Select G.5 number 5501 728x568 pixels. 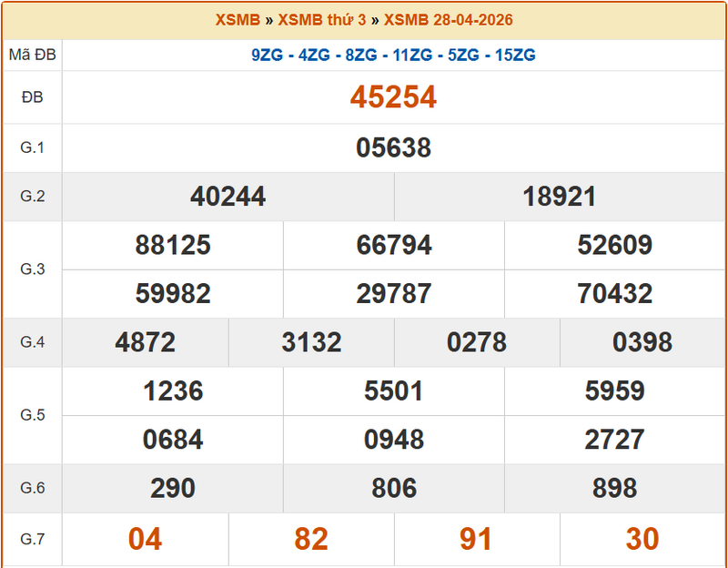click(394, 391)
